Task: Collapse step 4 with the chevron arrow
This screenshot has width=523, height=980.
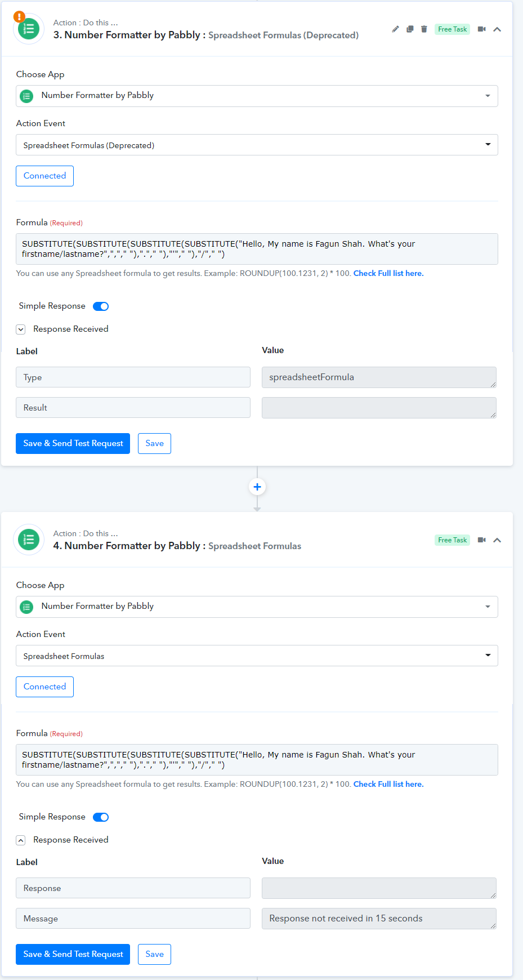Action: 497,540
